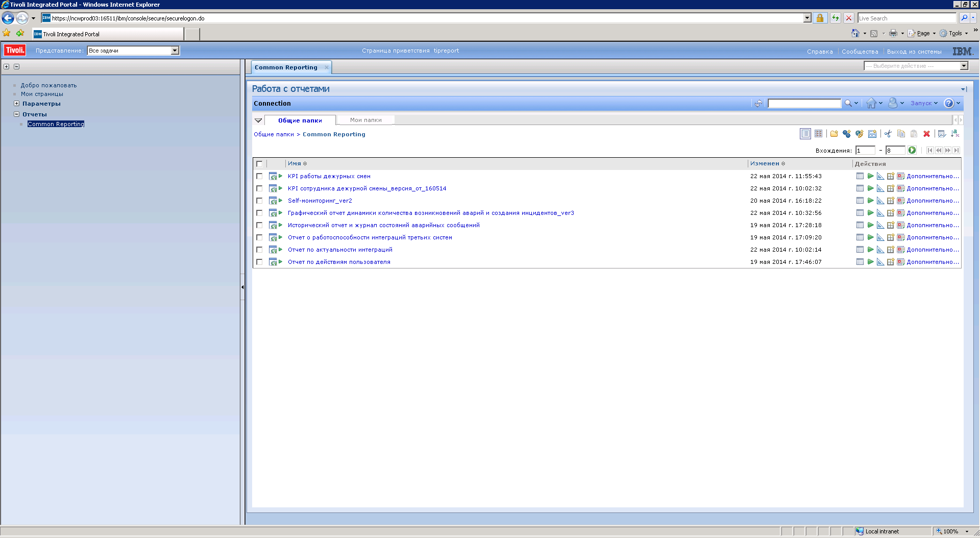
Task: Open 'Мои страницы' in navigation tree
Action: (x=42, y=94)
